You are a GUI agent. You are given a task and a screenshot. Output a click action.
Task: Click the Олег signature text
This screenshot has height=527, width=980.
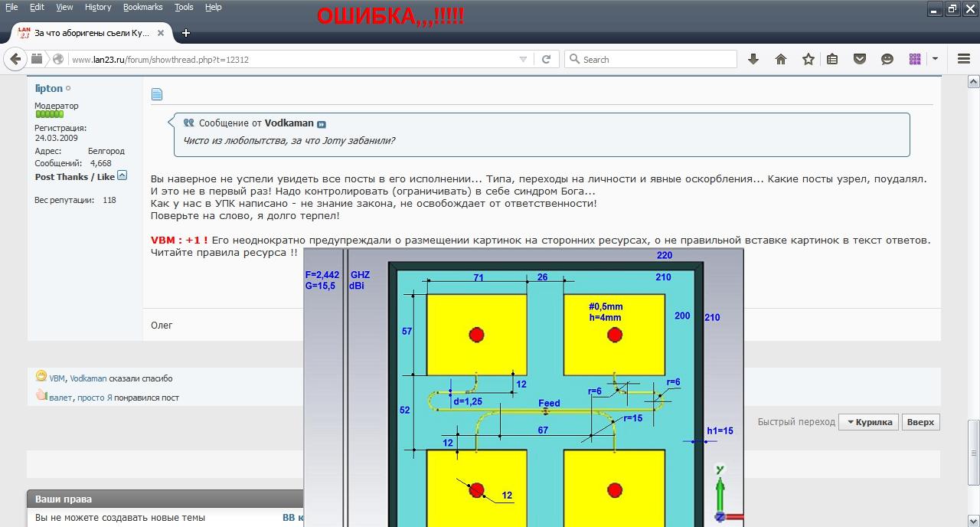click(x=162, y=325)
